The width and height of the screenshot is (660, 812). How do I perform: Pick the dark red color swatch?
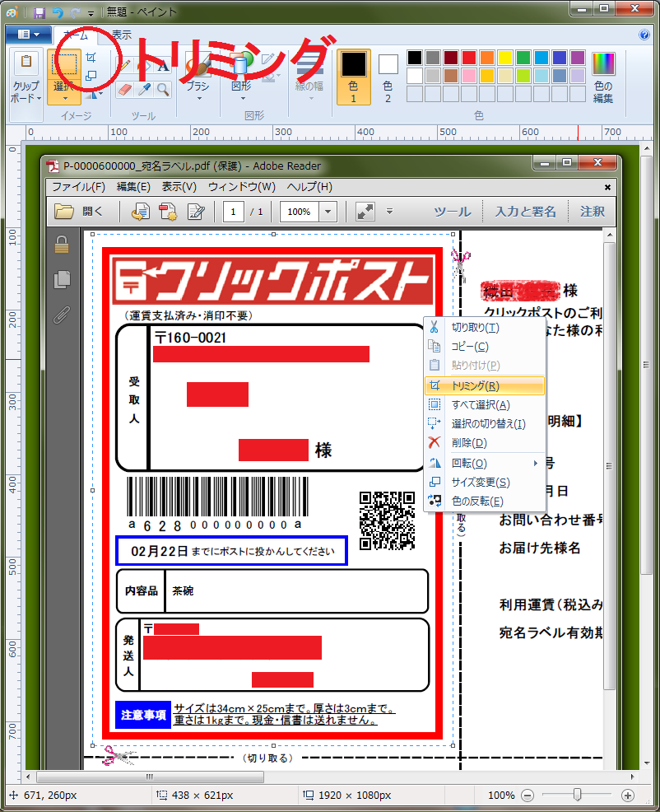tap(451, 58)
